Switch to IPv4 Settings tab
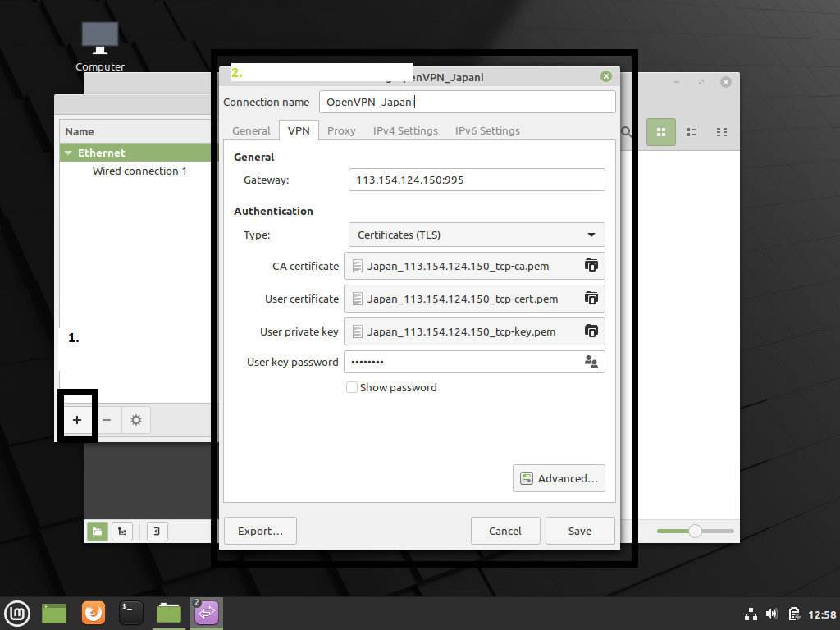Screen dimensions: 840x630 tap(405, 130)
